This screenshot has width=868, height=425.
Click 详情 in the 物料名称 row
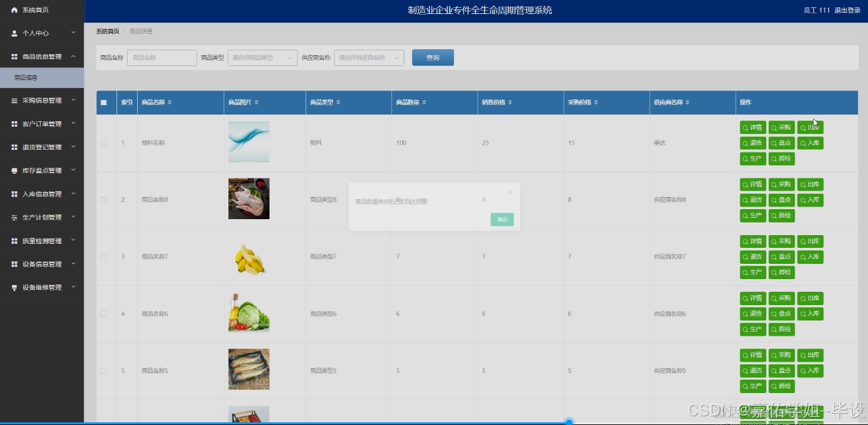pyautogui.click(x=753, y=127)
